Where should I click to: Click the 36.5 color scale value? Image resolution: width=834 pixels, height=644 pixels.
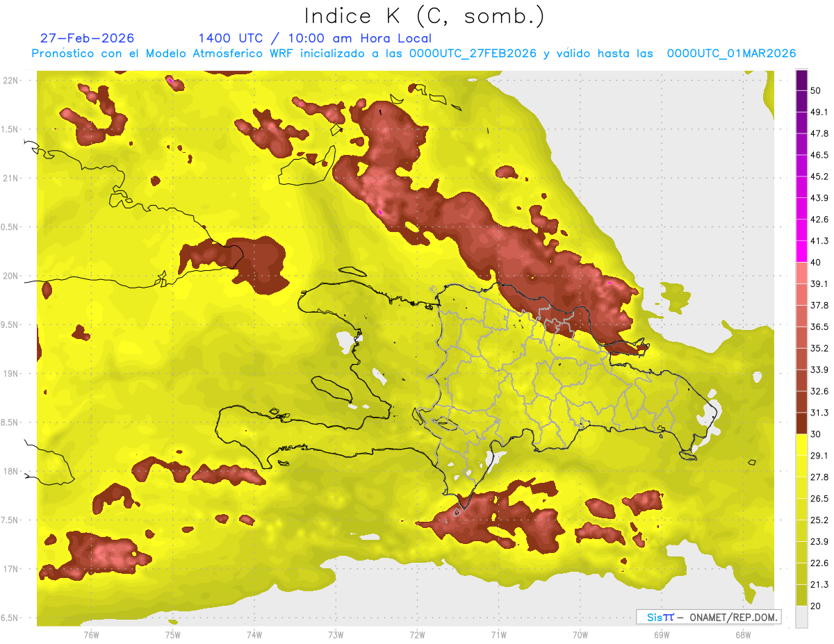[x=819, y=327]
